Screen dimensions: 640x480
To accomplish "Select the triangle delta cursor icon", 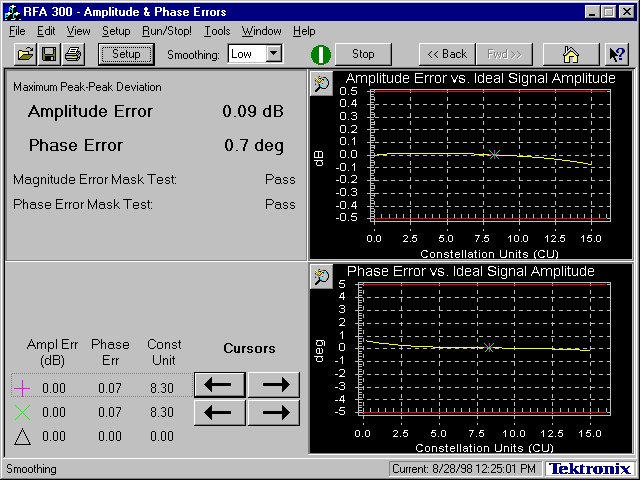I will click(x=22, y=436).
